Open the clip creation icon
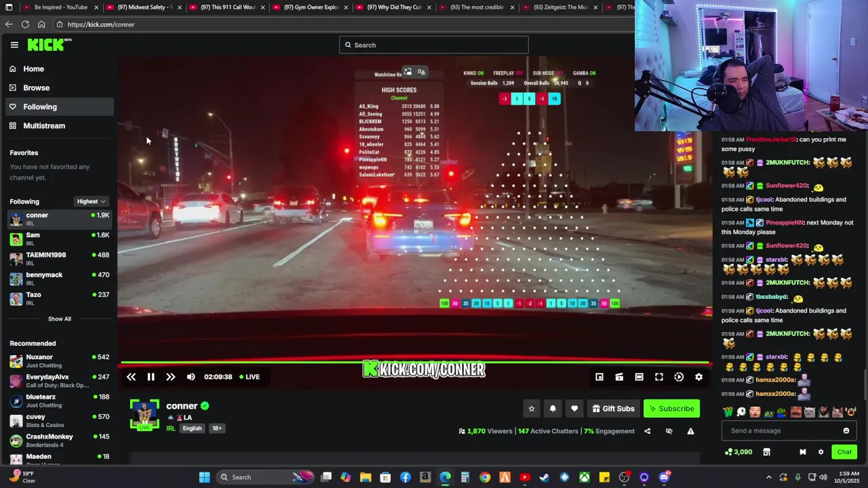868x488 pixels. pyautogui.click(x=619, y=377)
